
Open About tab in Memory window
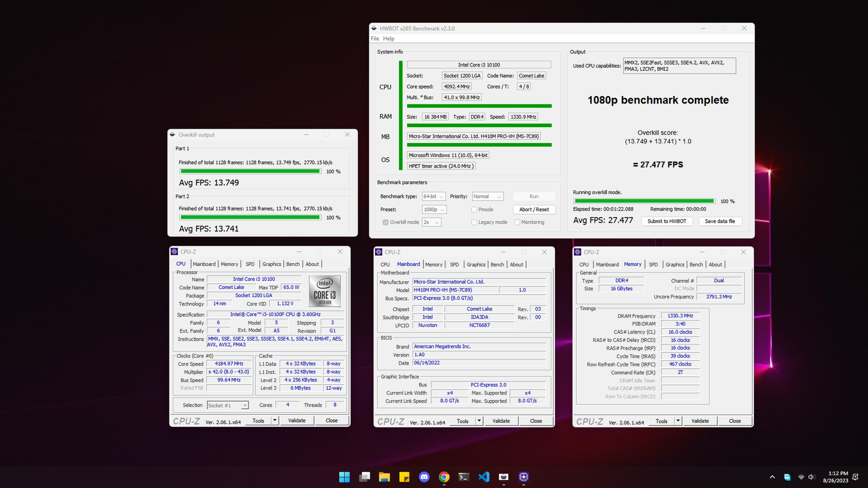click(x=715, y=265)
